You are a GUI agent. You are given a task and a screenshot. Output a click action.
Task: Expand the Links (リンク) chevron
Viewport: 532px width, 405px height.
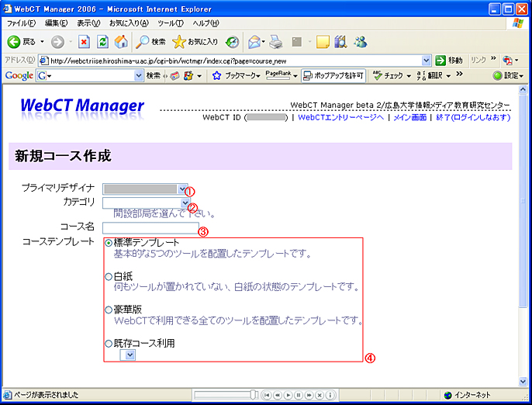point(494,58)
